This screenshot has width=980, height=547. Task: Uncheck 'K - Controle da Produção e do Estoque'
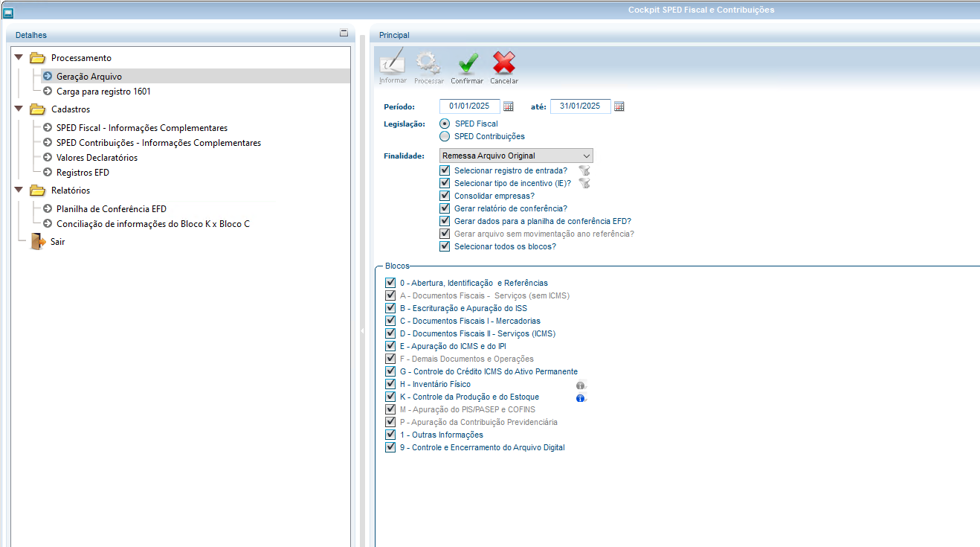(390, 397)
